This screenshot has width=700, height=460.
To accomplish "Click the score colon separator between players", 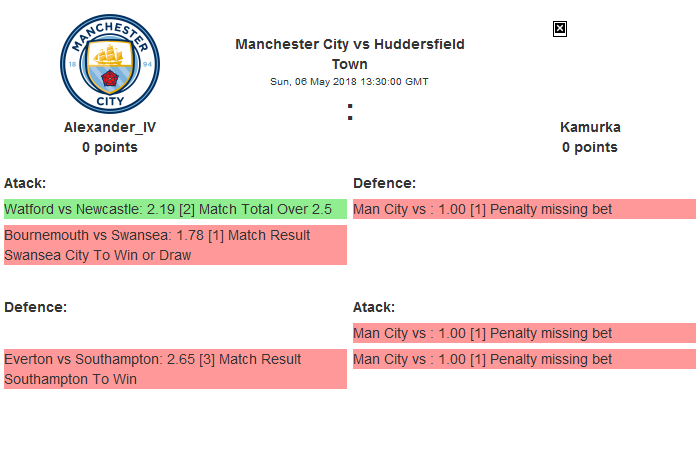I will click(x=350, y=113).
